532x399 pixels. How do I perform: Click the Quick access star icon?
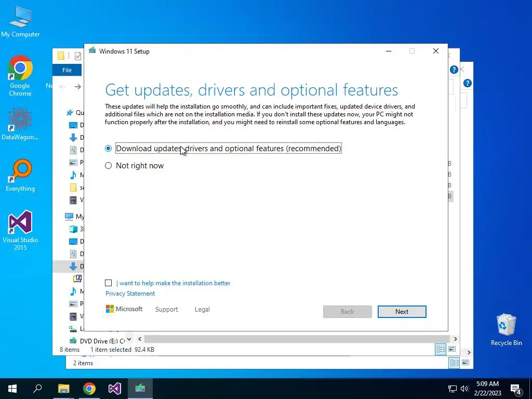point(70,113)
